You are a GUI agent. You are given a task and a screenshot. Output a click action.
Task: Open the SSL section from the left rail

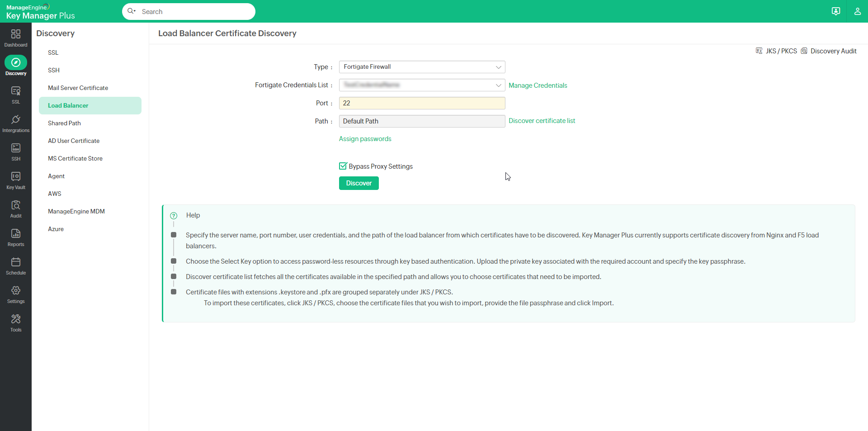tap(16, 94)
